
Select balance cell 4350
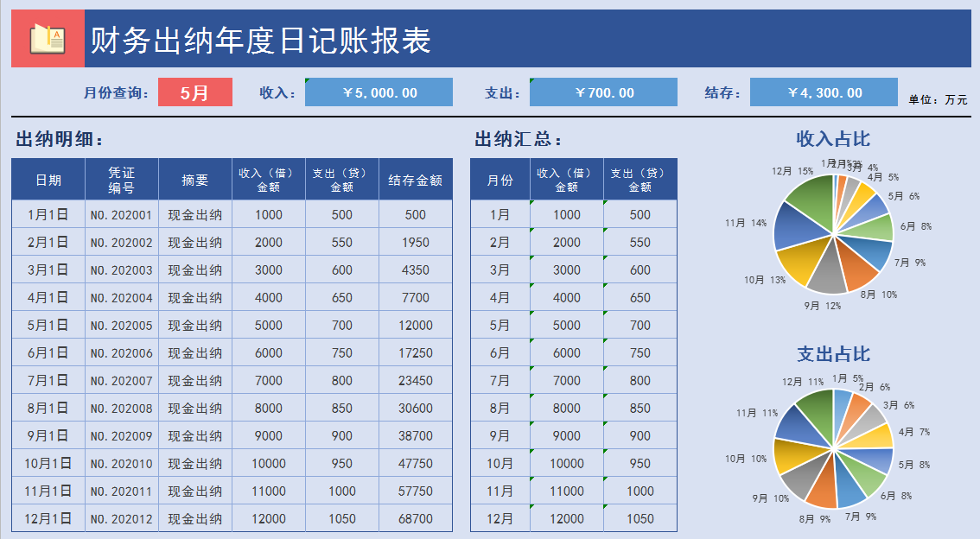[x=416, y=269]
